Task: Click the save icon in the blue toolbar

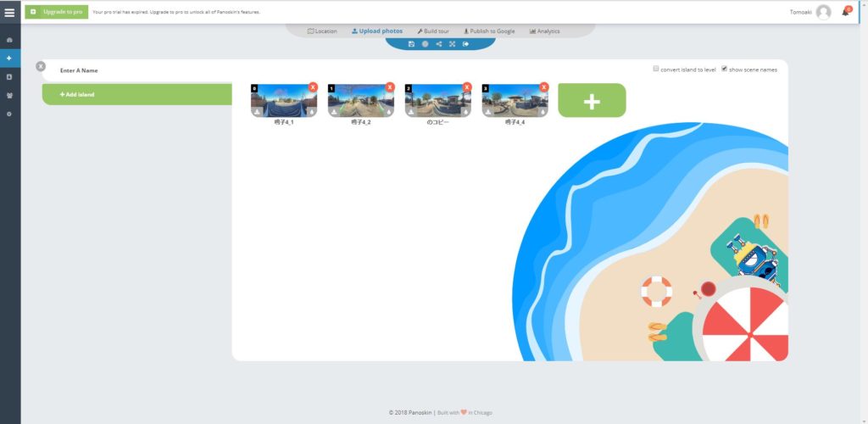Action: tap(411, 44)
